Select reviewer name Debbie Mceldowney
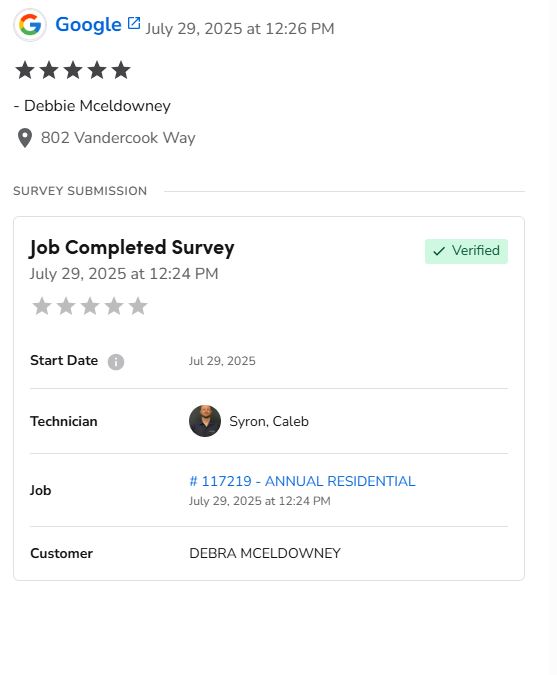 (x=97, y=106)
